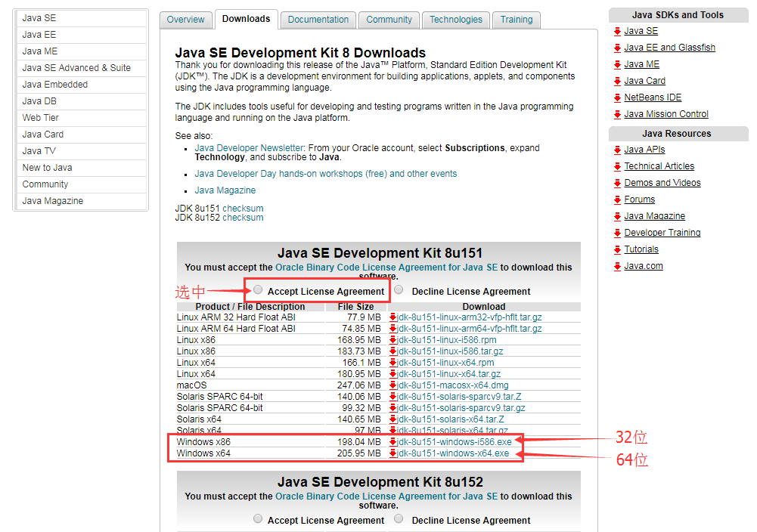The height and width of the screenshot is (532, 757).
Task: Click red arrow icon beside Tutorials
Action: point(617,250)
